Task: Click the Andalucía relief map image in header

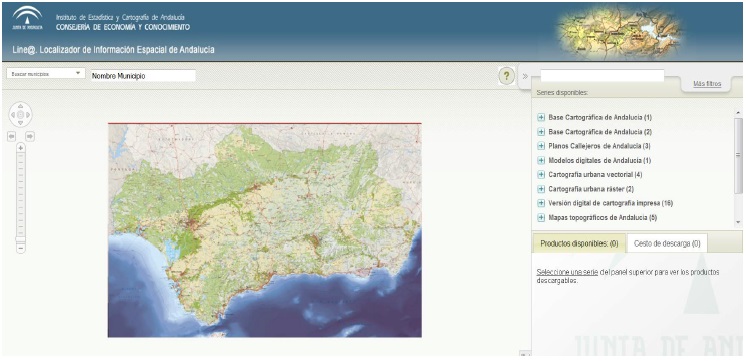Action: [x=620, y=31]
